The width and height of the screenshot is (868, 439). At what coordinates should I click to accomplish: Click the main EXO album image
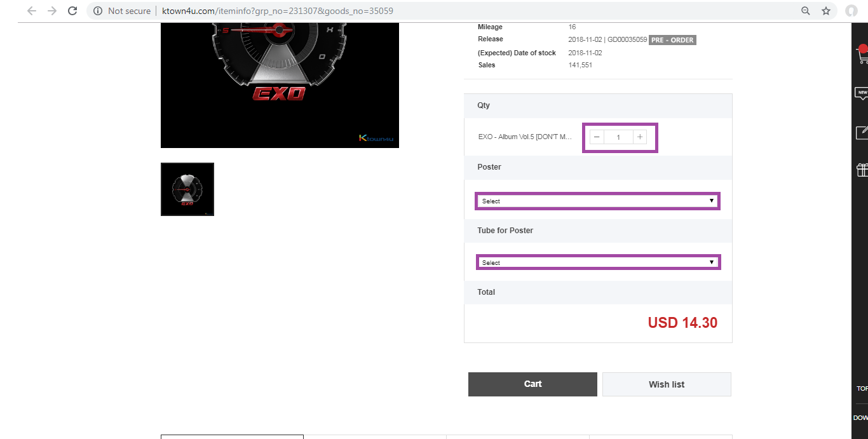pos(280,85)
